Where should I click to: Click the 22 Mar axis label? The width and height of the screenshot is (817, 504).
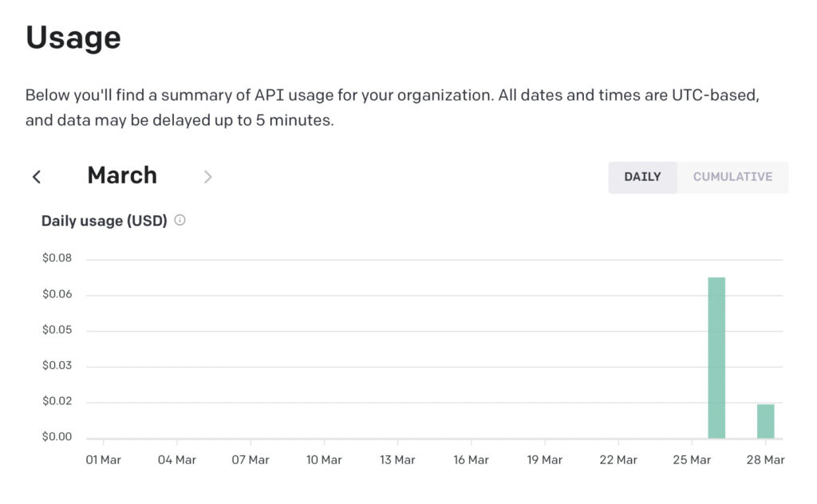click(618, 460)
